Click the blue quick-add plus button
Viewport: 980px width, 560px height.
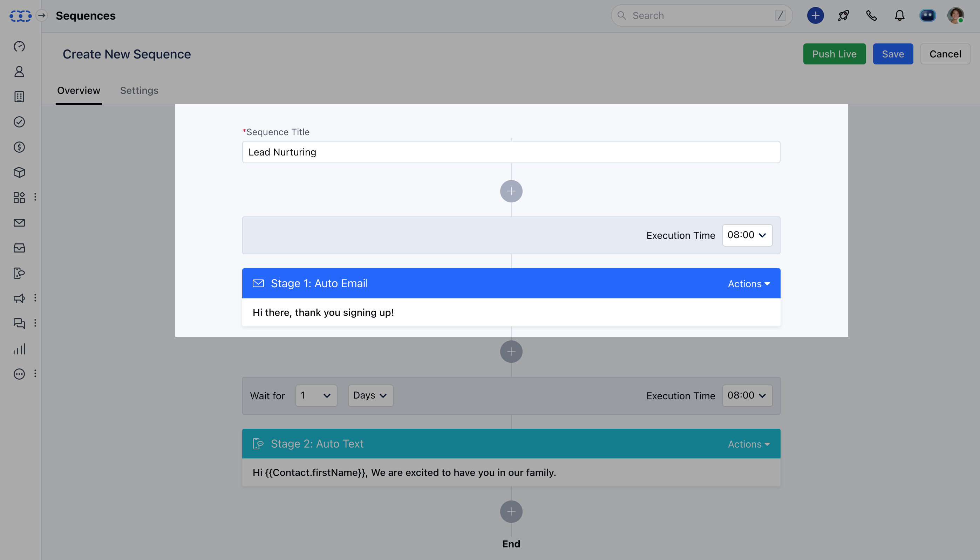click(x=815, y=15)
